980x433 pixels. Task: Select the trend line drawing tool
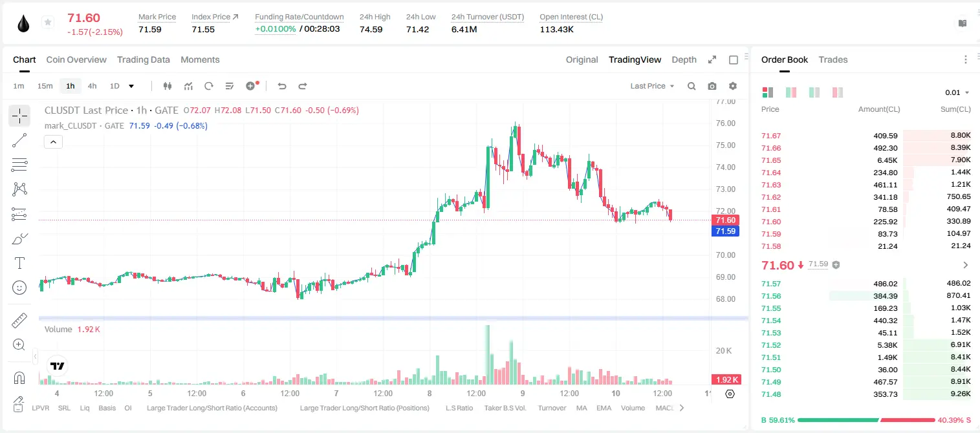(19, 140)
